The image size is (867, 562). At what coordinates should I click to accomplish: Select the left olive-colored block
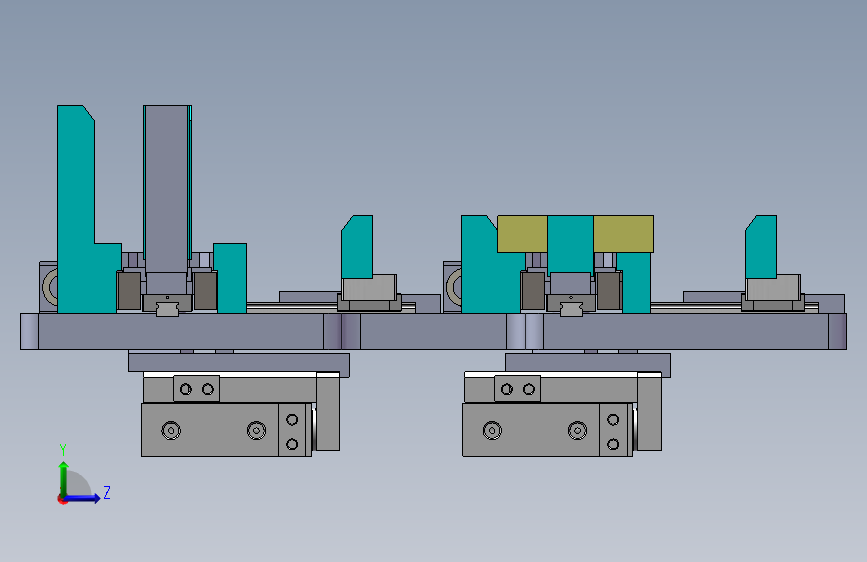[522, 234]
